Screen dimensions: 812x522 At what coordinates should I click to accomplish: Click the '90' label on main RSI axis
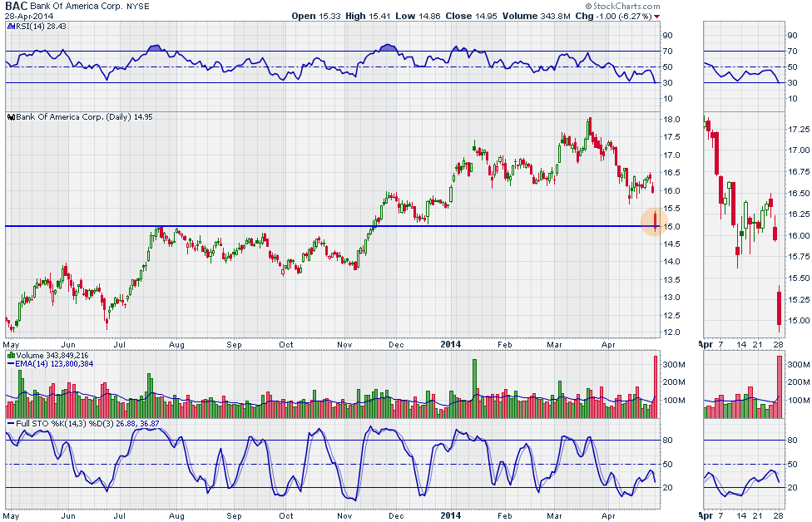click(x=669, y=36)
